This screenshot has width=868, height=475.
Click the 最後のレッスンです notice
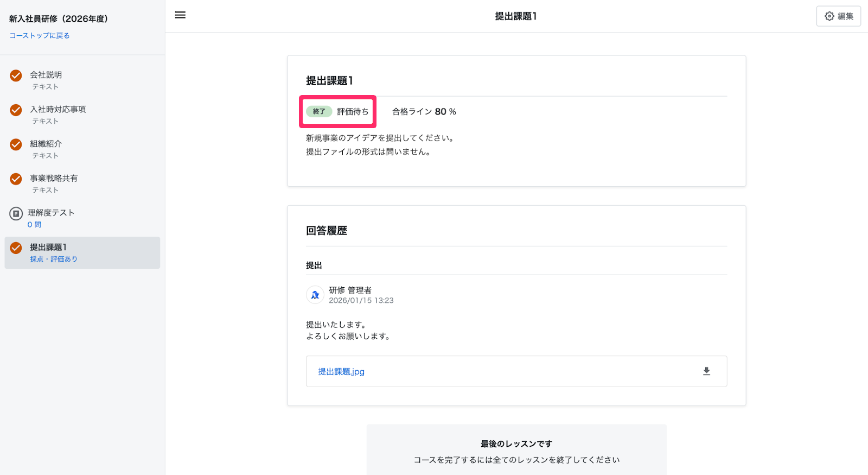click(516, 444)
